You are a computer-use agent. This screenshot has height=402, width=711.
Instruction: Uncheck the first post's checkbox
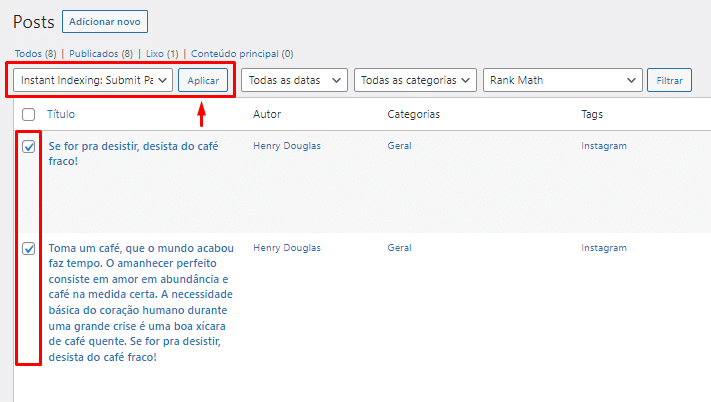(x=29, y=147)
